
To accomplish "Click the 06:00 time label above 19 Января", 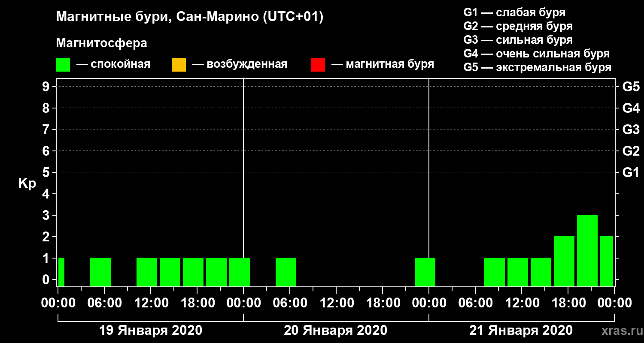I will (104, 303).
